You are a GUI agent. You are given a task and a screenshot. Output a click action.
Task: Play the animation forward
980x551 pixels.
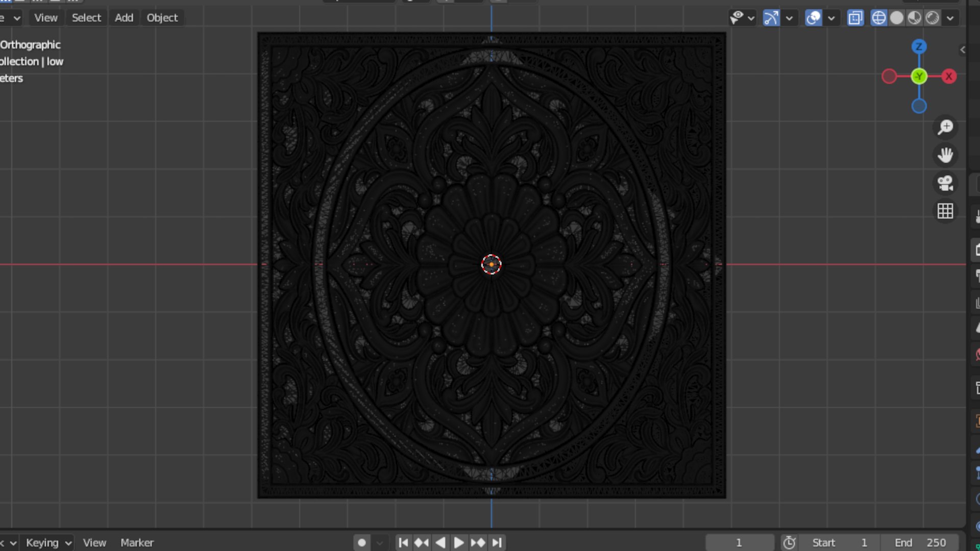pos(458,543)
